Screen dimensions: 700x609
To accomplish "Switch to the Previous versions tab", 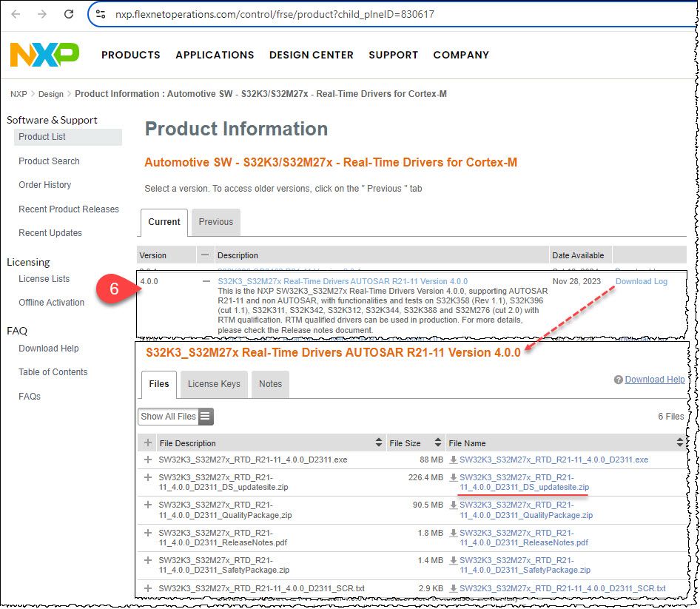I will coord(216,222).
